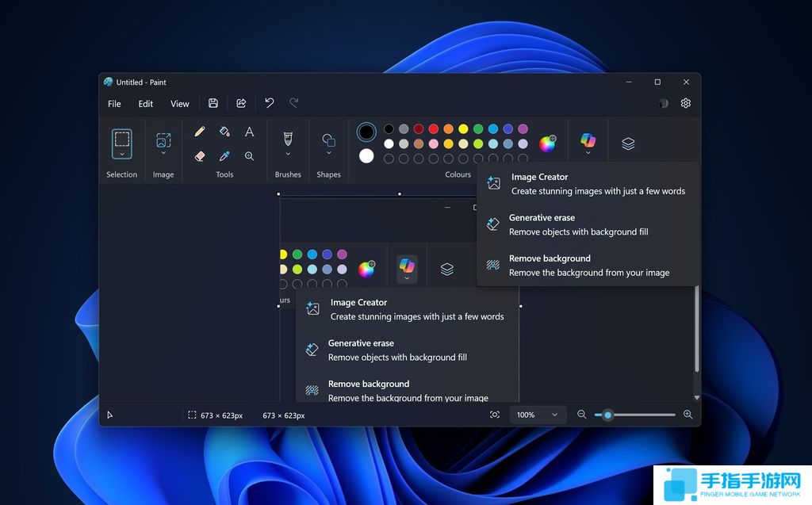Click selection size readout with dashed-square icon
The image size is (812, 505).
coord(215,415)
